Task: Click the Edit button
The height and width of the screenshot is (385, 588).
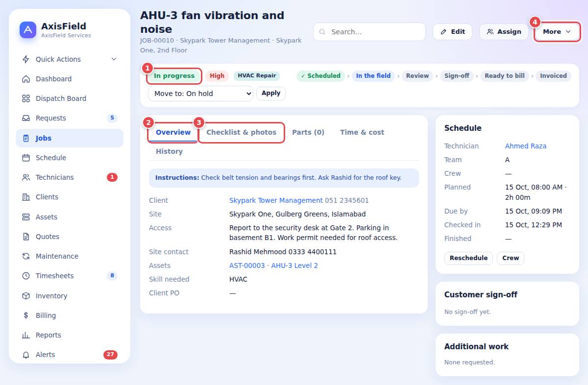Action: point(452,32)
